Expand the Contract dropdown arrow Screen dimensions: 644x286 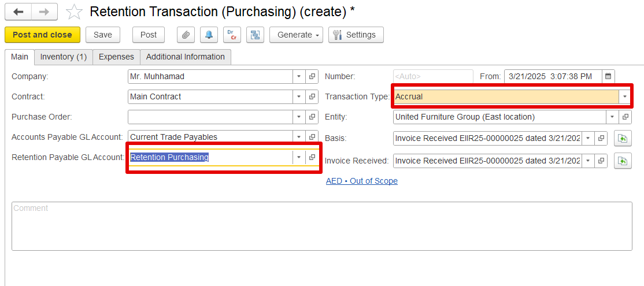coord(299,97)
